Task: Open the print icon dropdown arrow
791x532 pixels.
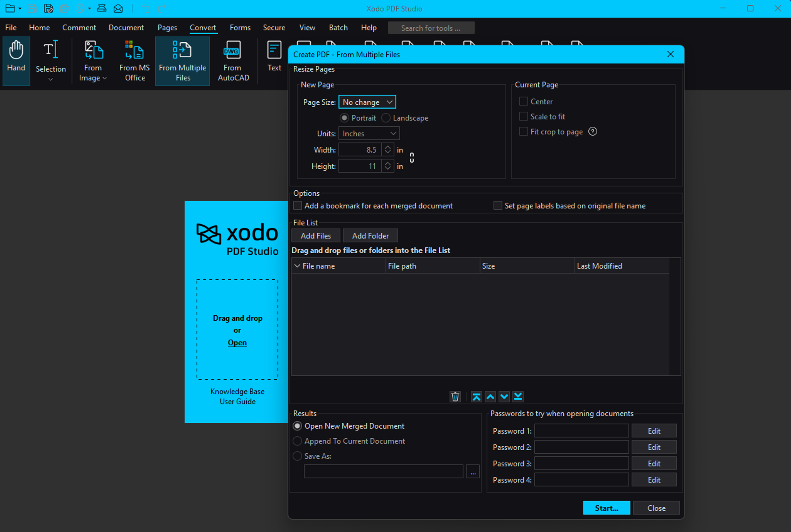Action: [90, 8]
